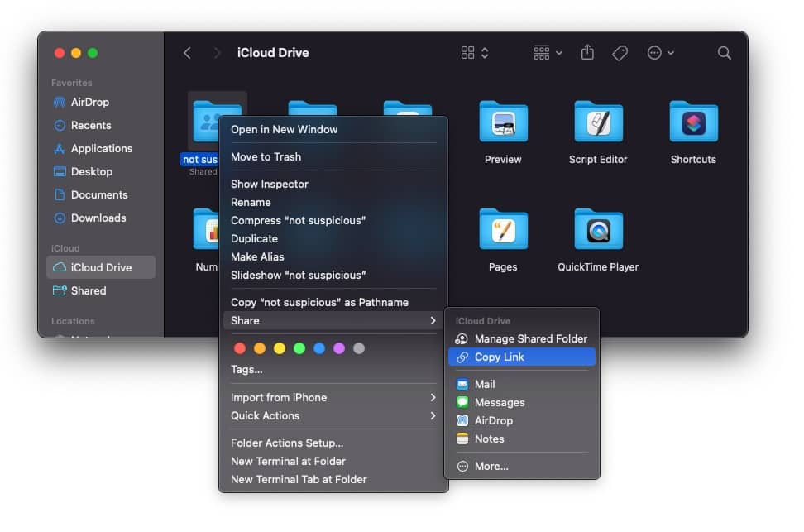Select the Numbers folder icon
Screen dimensions: 804x532
tap(206, 229)
